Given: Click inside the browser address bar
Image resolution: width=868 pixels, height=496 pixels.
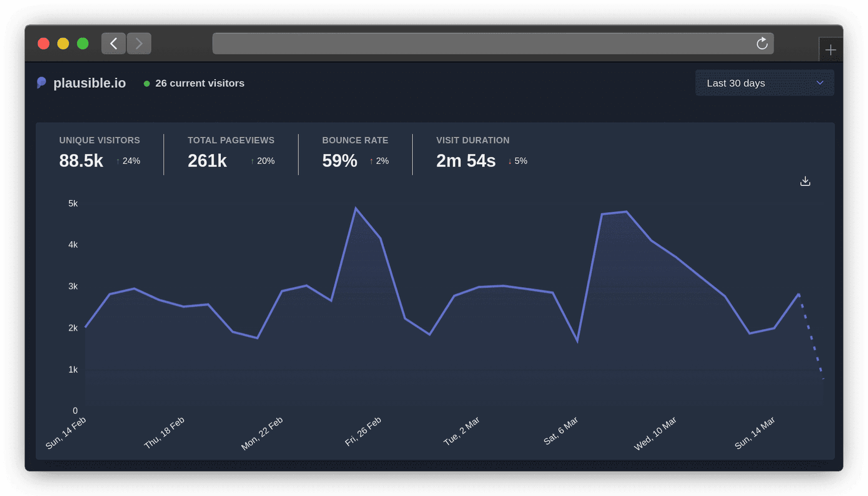Looking at the screenshot, I should click(x=488, y=43).
